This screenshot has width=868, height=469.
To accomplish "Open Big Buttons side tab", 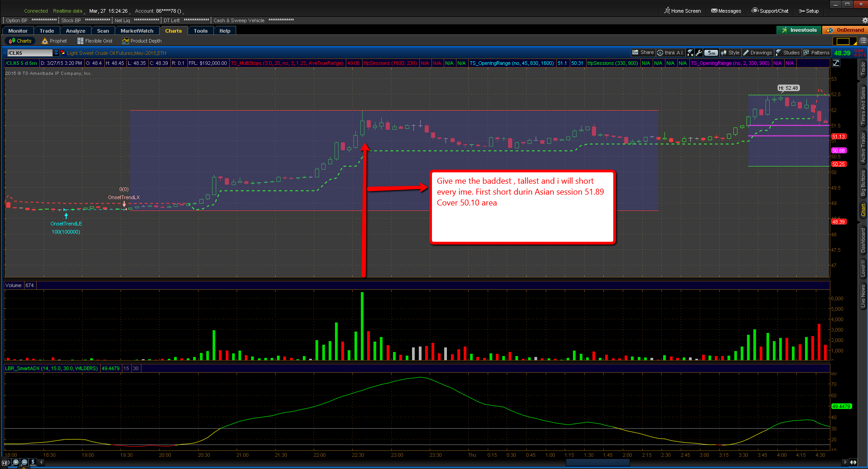I will pos(863,183).
